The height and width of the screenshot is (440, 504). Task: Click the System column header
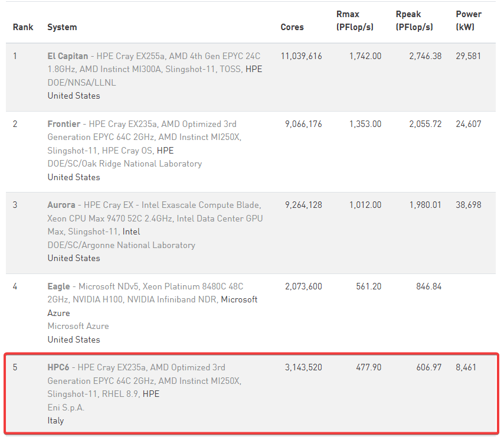tap(62, 27)
